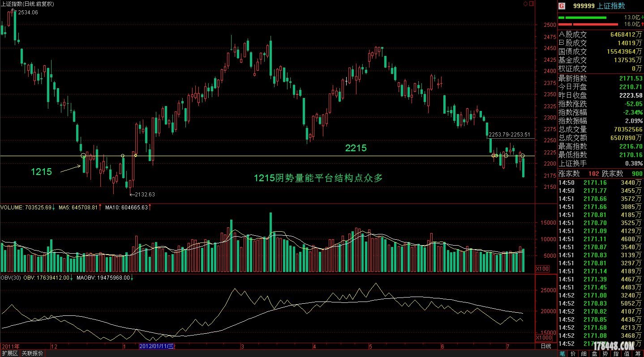
Task: Click the 关联报价 button
Action: (x=33, y=353)
